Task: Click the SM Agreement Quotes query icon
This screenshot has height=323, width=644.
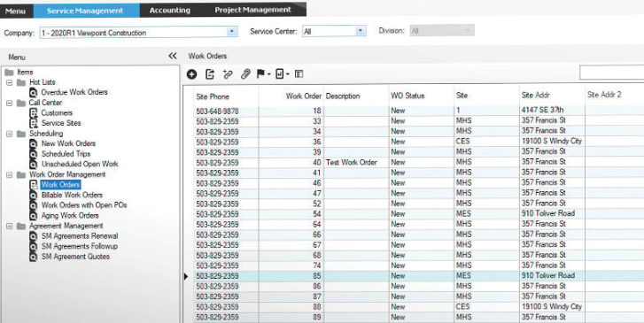Action: 34,257
